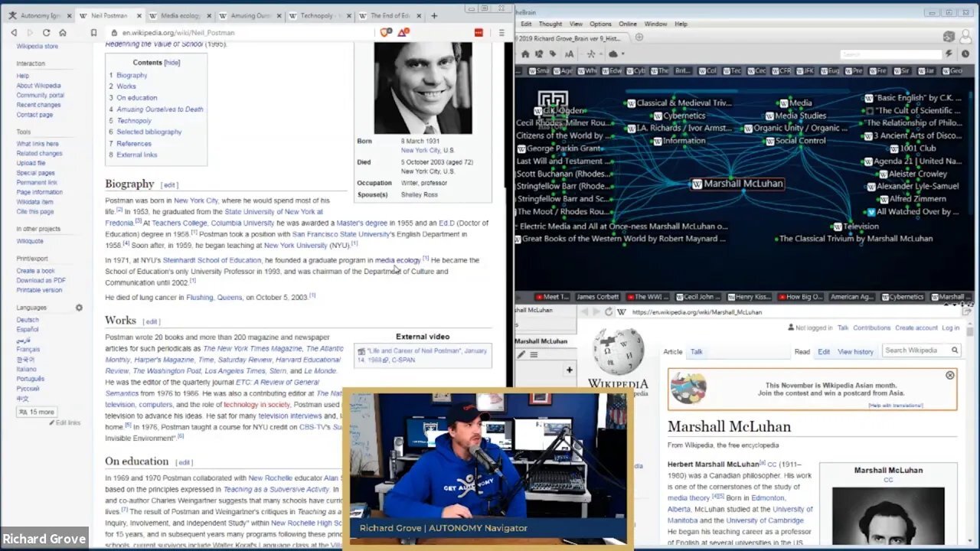Edit notes with the pencil icon
This screenshot has height=551, width=980.
521,354
